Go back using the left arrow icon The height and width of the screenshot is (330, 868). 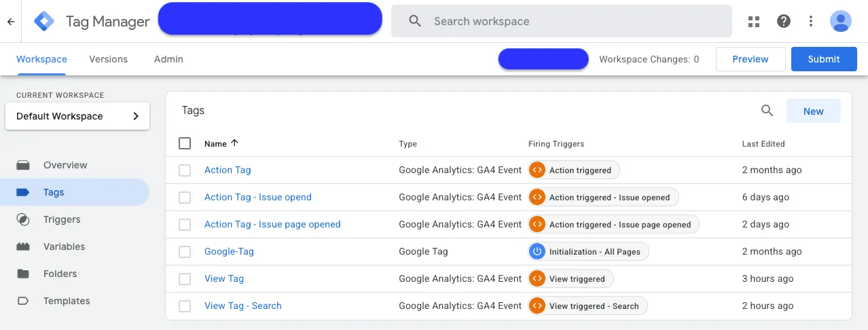tap(10, 21)
